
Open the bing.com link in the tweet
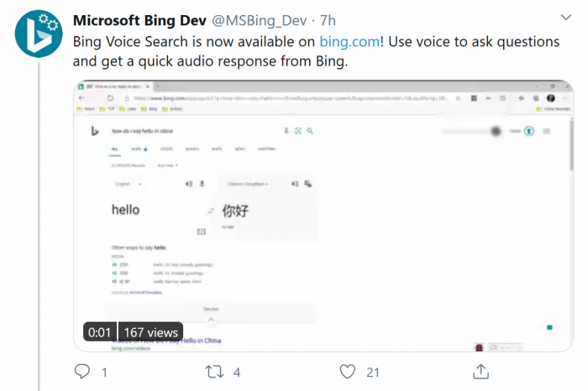[347, 41]
